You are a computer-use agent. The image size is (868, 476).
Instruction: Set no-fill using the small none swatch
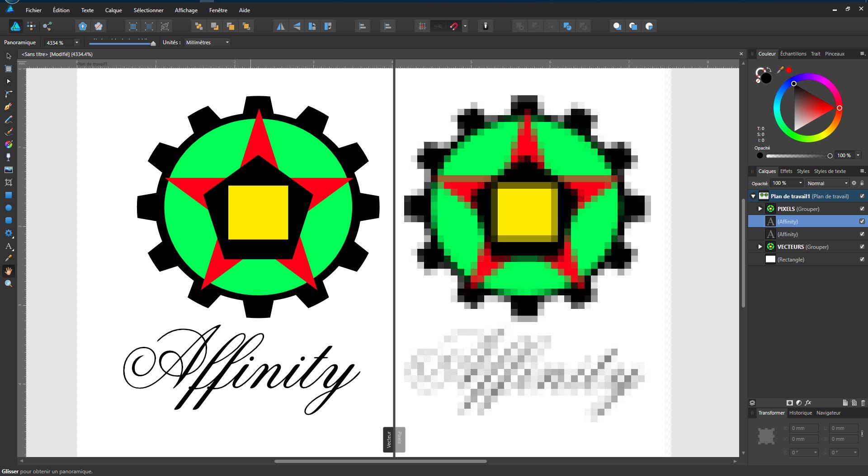758,81
